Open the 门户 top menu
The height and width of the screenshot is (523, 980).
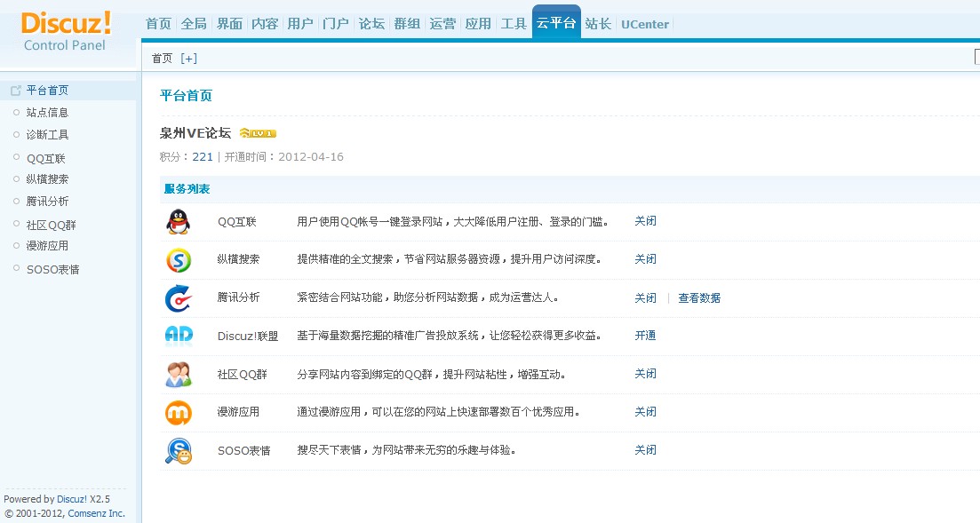[336, 24]
